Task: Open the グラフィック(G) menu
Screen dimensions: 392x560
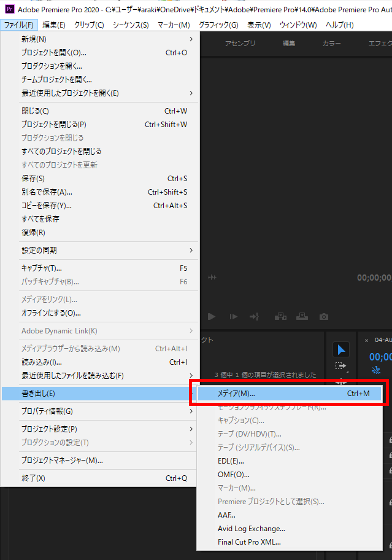Action: (x=218, y=25)
